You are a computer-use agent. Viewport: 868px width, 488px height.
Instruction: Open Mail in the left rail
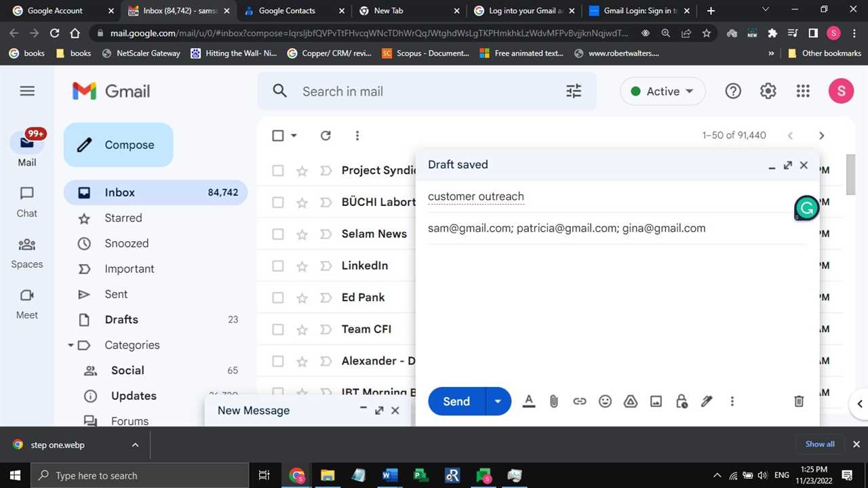coord(27,150)
